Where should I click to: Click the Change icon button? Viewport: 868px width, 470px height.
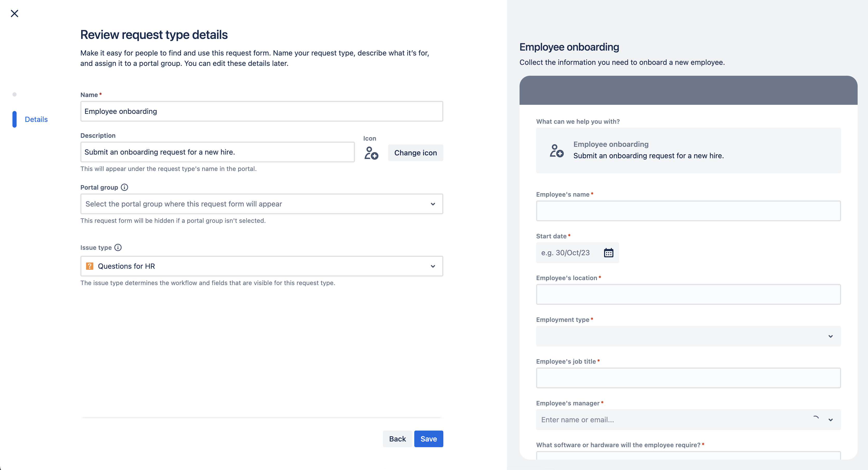(416, 153)
